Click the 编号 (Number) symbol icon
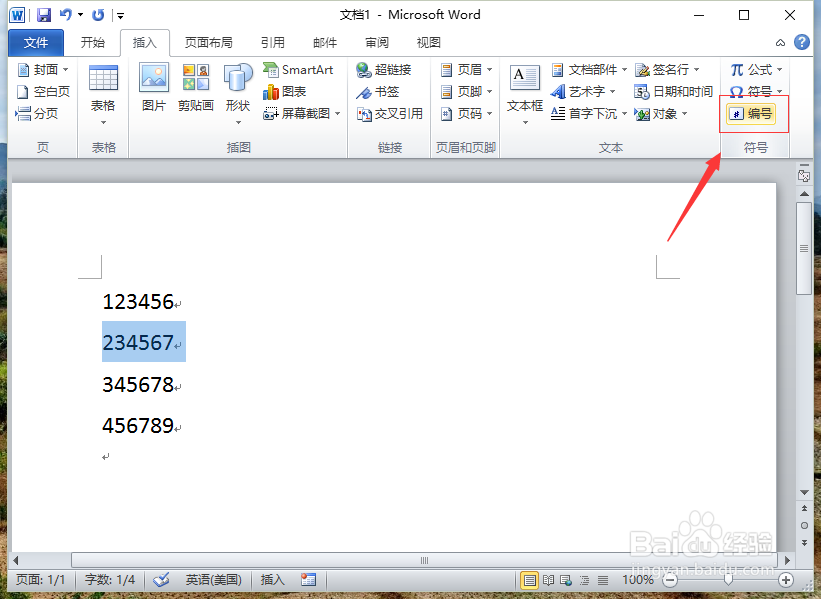Screen dimensions: 821x599 753,113
